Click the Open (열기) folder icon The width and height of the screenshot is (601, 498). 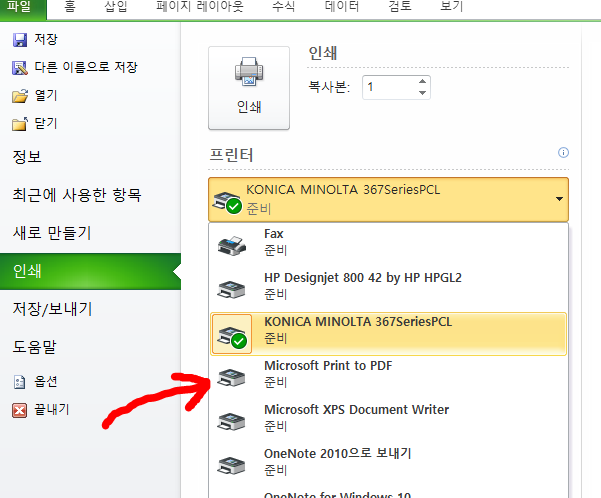[x=20, y=96]
